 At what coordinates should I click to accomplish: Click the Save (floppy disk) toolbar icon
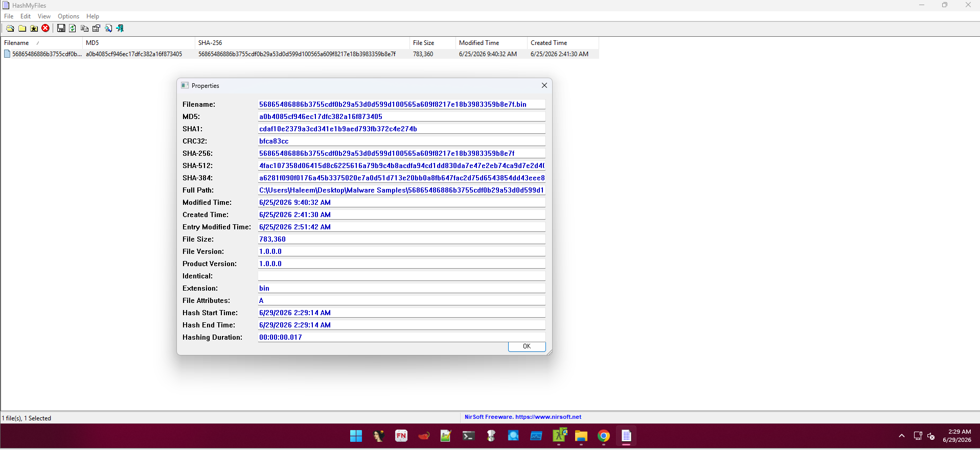tap(61, 28)
